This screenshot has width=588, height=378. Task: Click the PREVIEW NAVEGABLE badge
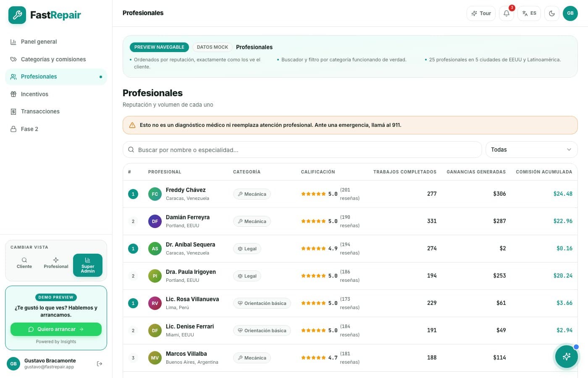pyautogui.click(x=159, y=47)
